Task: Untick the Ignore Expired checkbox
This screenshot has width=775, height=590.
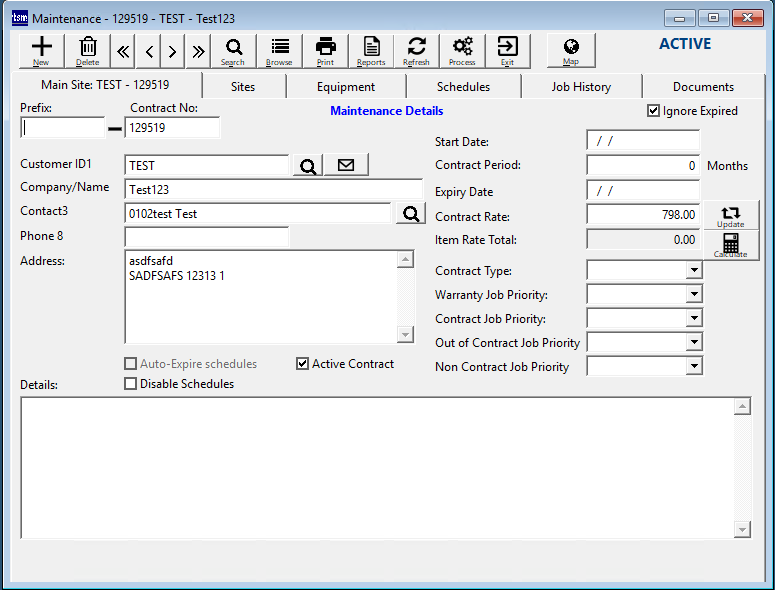Action: click(654, 111)
